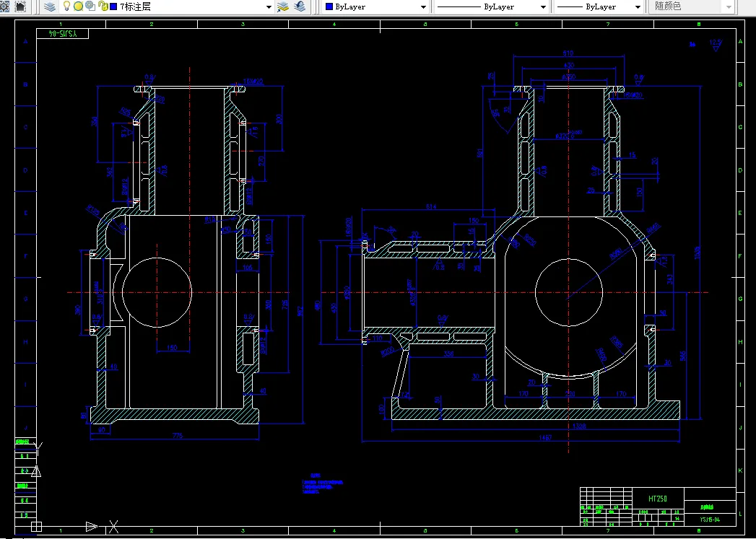Click the blue technical notes text block

pos(323,483)
